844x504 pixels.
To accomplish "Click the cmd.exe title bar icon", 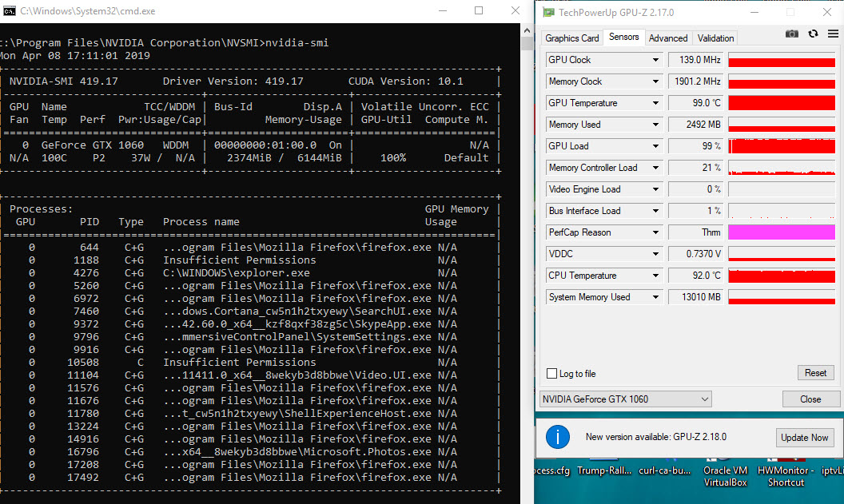I will [9, 10].
